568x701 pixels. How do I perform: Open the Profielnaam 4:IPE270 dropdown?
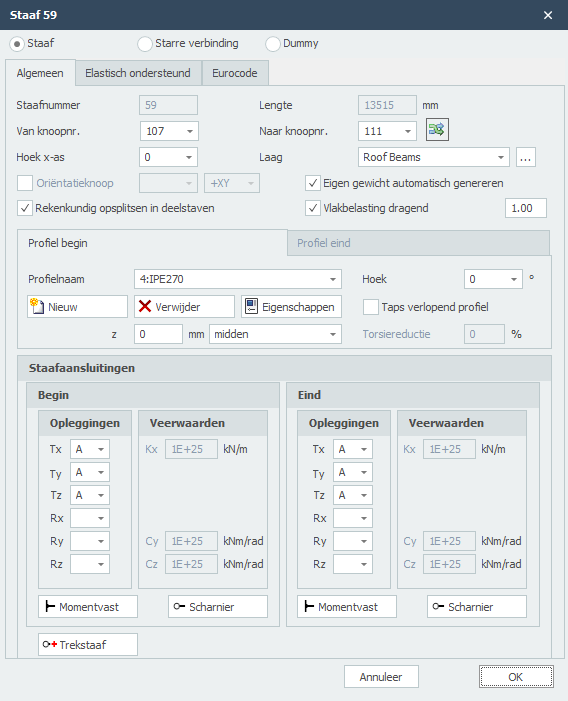coord(333,279)
